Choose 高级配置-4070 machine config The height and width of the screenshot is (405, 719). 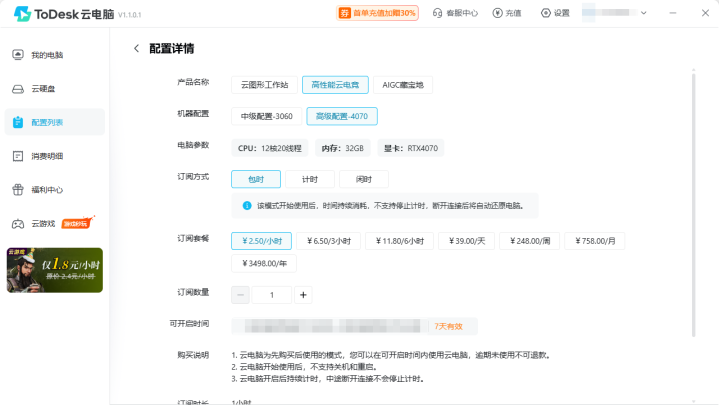(x=342, y=116)
